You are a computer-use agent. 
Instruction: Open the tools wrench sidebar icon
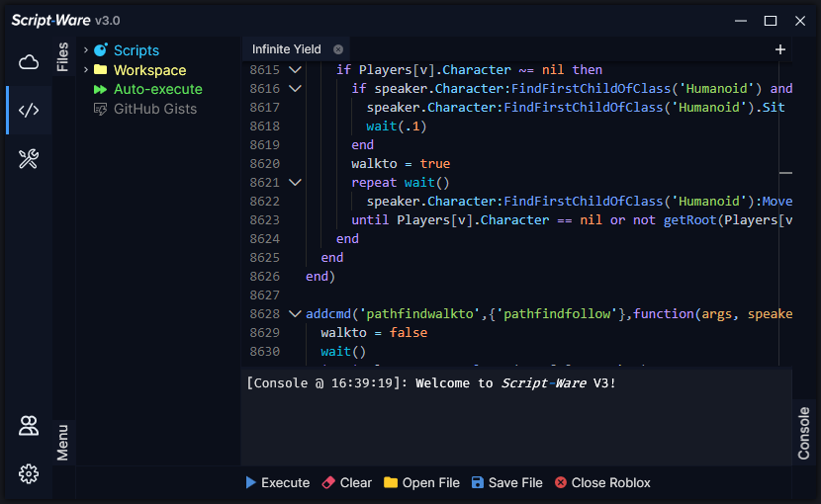pyautogui.click(x=29, y=158)
